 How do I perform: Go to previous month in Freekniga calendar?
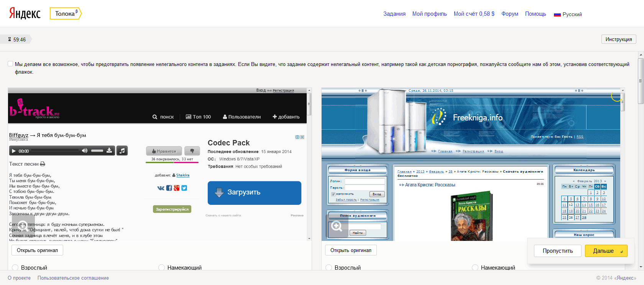click(574, 181)
